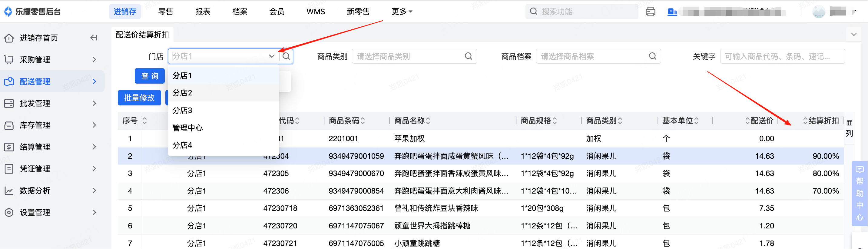The image size is (868, 249).
Task: Click search magnifier in 商品类别 field
Action: point(468,56)
